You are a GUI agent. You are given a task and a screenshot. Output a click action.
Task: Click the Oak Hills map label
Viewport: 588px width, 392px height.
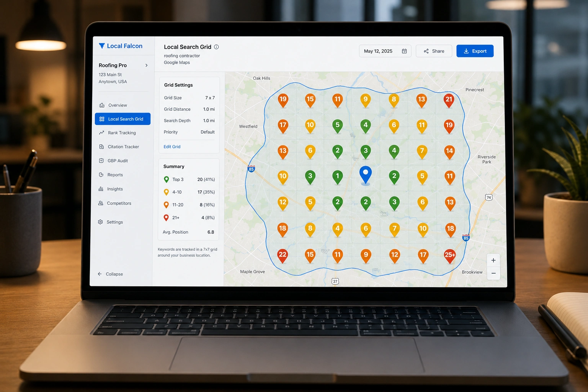(x=261, y=78)
